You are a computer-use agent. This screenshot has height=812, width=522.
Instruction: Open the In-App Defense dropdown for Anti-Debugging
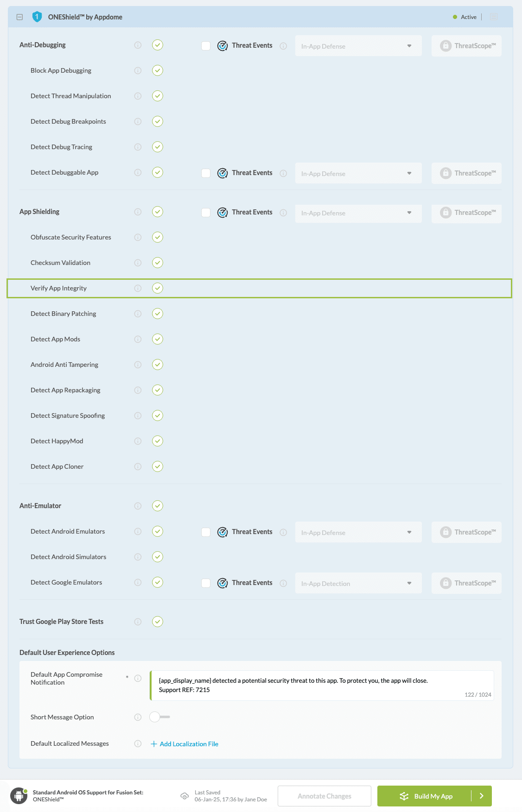[358, 46]
